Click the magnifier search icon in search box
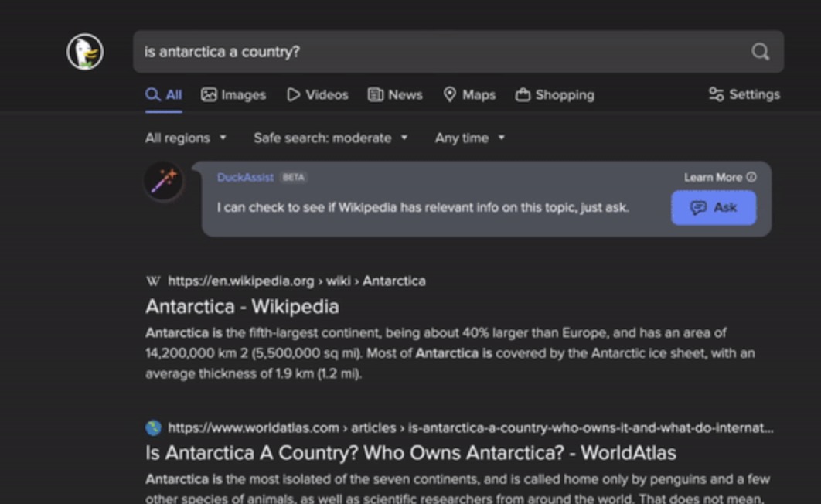This screenshot has height=504, width=821. pos(760,51)
